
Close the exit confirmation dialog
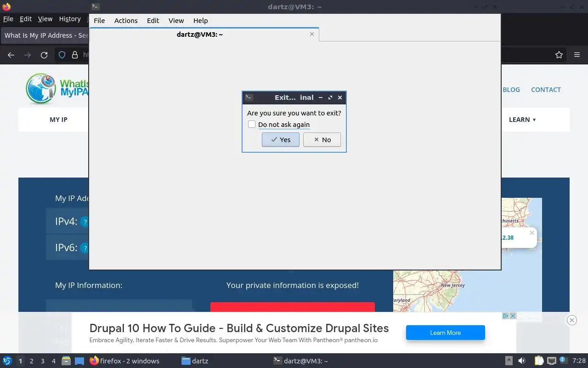pos(340,98)
